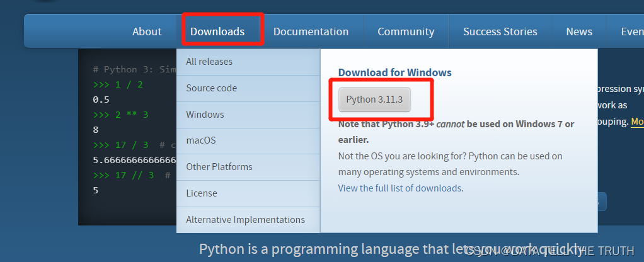Click the code output '0.5'
The width and height of the screenshot is (644, 262).
pos(101,100)
